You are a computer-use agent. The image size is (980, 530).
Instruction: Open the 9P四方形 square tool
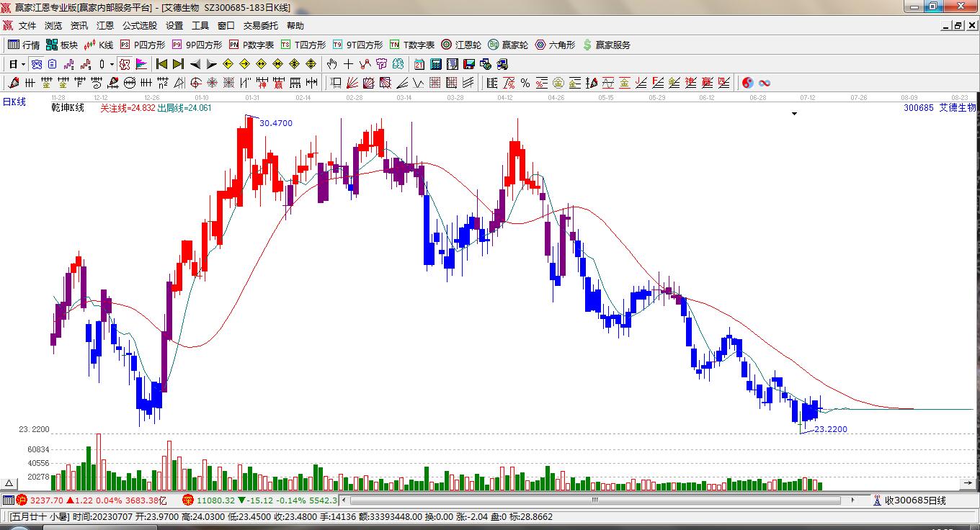point(197,45)
